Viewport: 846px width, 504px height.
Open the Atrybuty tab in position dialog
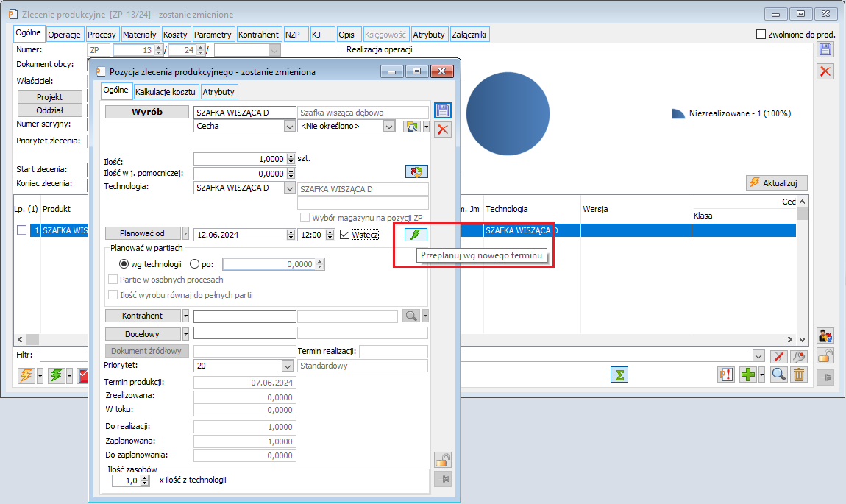click(x=218, y=92)
